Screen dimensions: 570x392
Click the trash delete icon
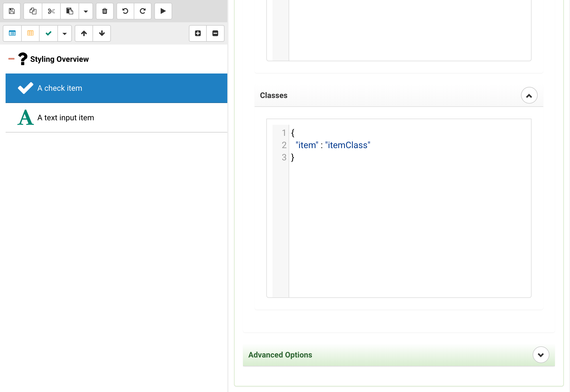(105, 11)
